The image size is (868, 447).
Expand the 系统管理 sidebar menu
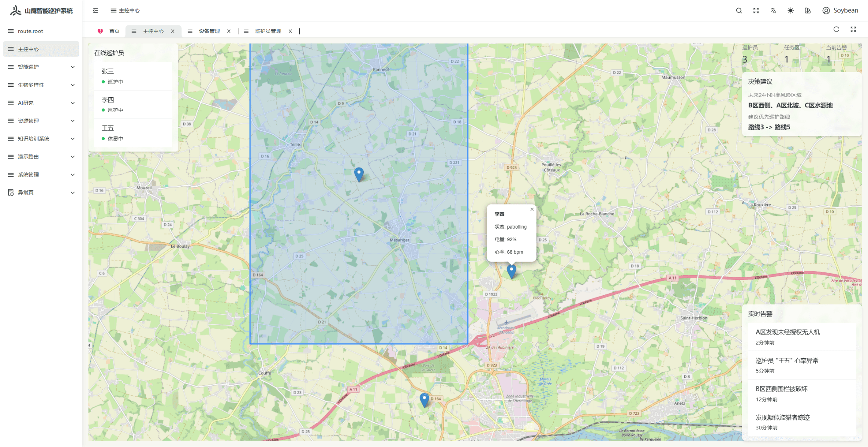(x=41, y=175)
